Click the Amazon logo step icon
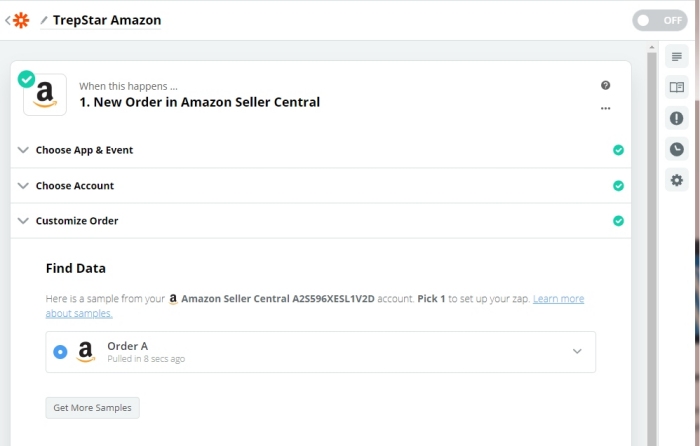Screen dimensions: 700x446 (45, 95)
